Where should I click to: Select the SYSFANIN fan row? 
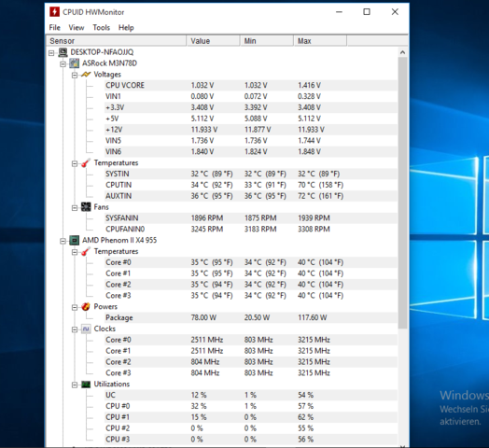coord(251,218)
